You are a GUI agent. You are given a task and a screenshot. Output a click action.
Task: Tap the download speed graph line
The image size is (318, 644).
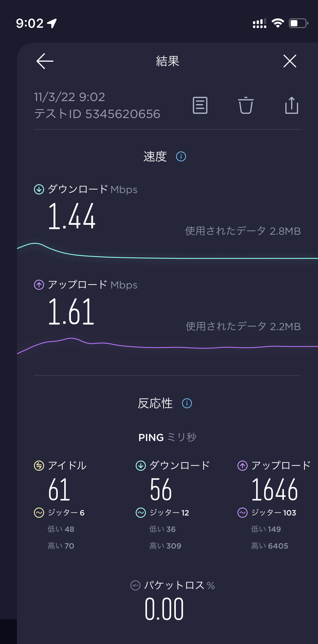click(x=170, y=258)
